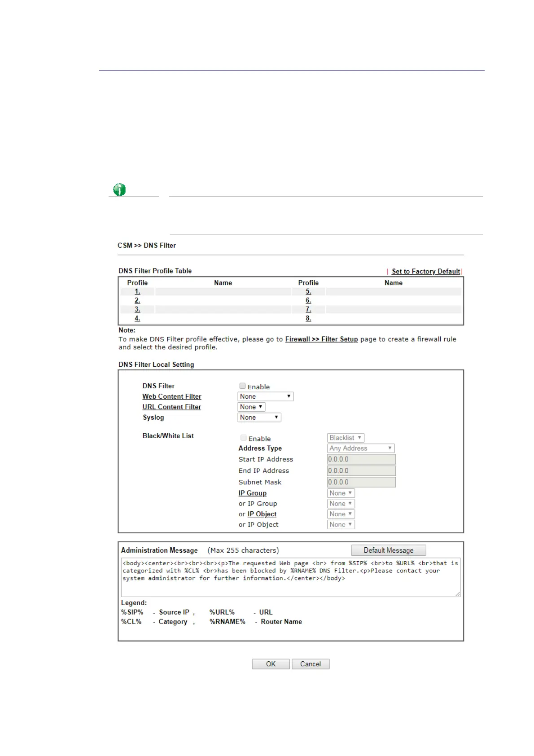Expand the 'or IP Group' dropdown
Viewport: 534px width, 756px height.
[x=341, y=504]
